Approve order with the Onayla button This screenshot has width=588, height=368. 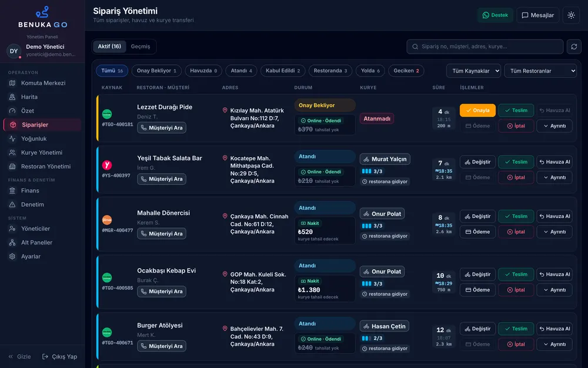coord(477,111)
